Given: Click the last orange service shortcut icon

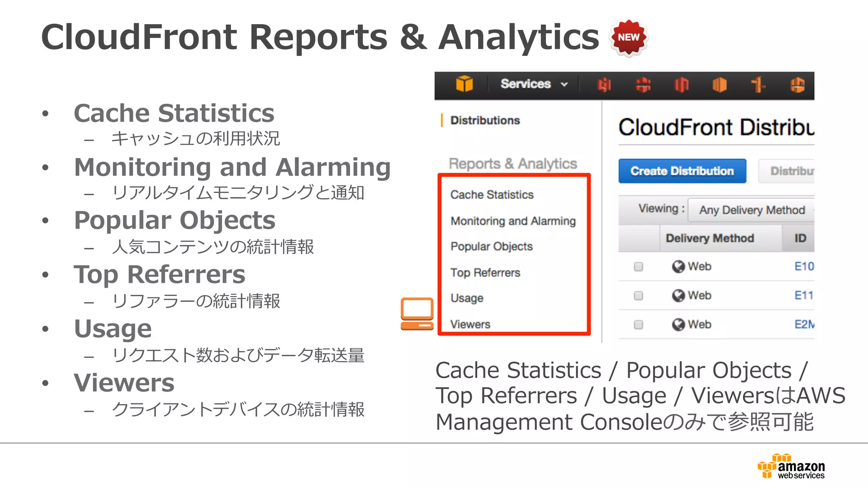Looking at the screenshot, I should (x=797, y=85).
